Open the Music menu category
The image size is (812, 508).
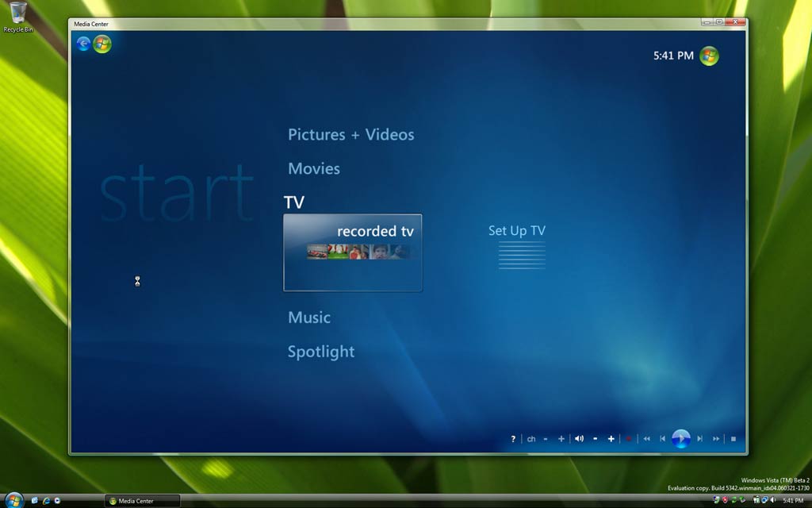tap(309, 317)
